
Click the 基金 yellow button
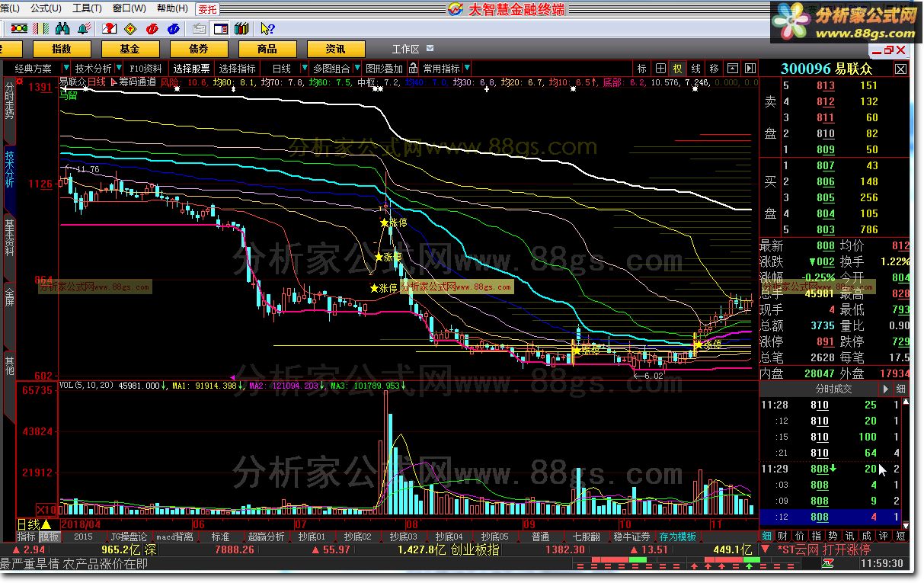pyautogui.click(x=130, y=49)
